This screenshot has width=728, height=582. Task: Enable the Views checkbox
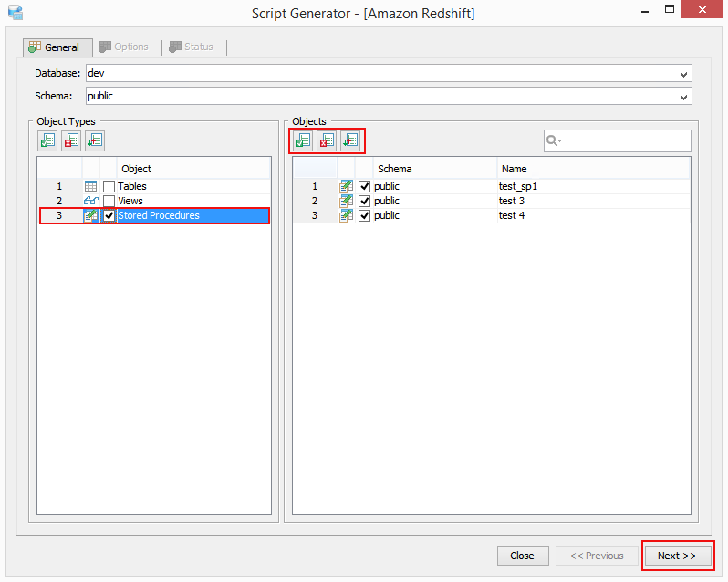(x=109, y=201)
